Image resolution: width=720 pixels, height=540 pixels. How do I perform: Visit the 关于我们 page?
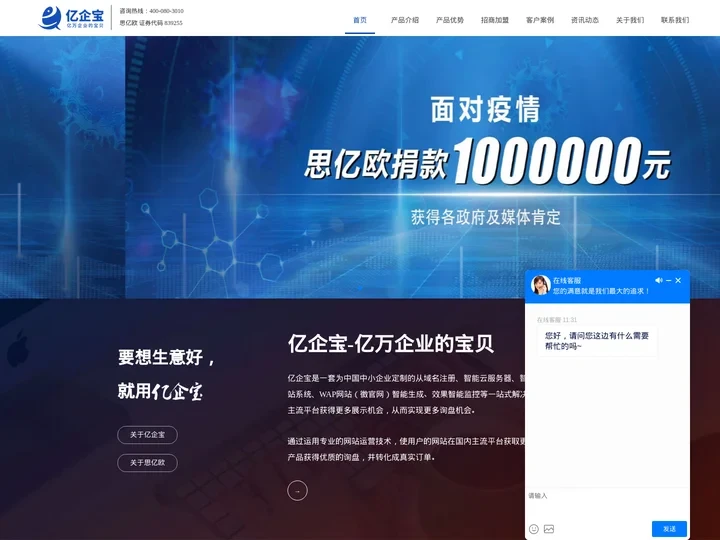click(x=630, y=20)
